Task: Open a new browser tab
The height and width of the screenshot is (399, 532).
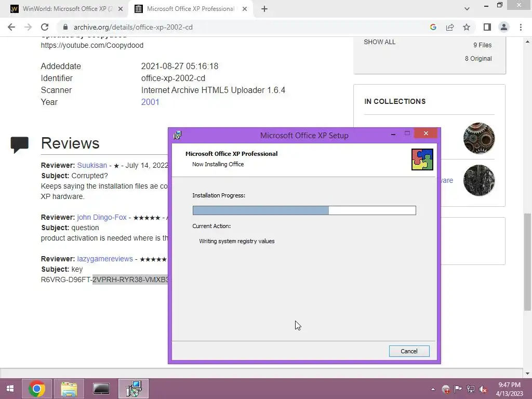Action: tap(264, 9)
